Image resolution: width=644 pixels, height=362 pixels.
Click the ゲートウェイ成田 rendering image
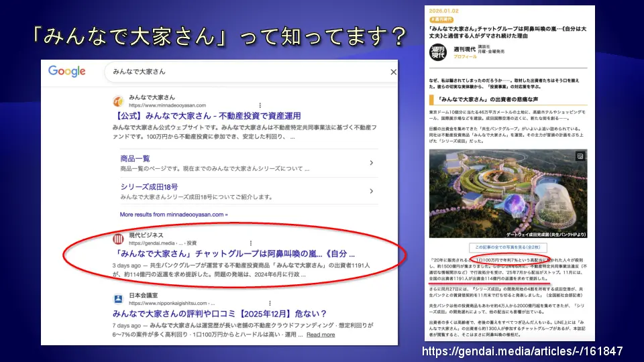(x=508, y=194)
